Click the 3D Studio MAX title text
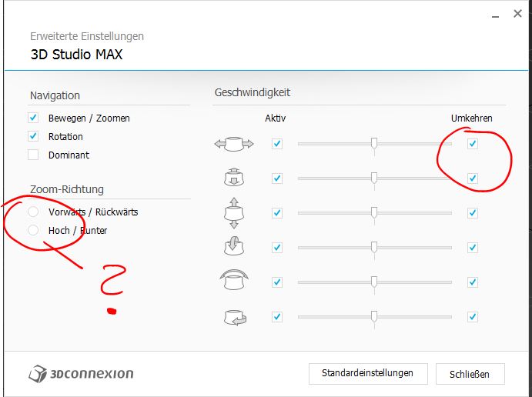Image resolution: width=532 pixels, height=397 pixels. [x=76, y=55]
